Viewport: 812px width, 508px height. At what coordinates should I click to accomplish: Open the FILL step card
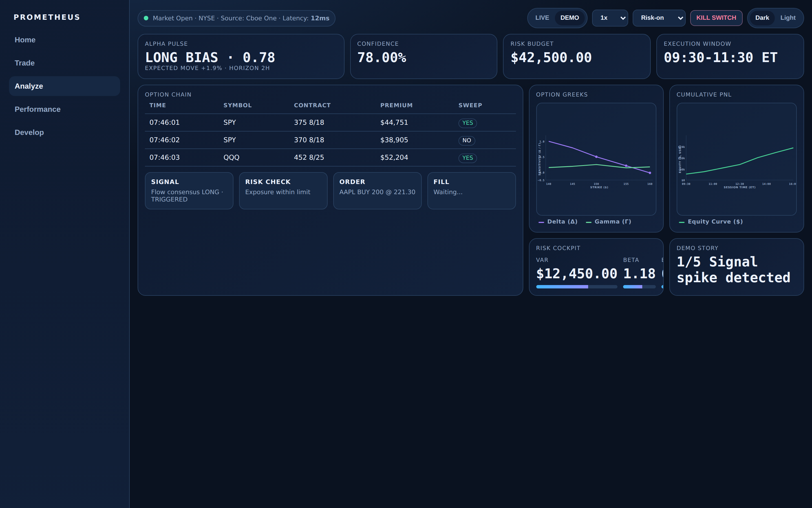[x=471, y=191]
